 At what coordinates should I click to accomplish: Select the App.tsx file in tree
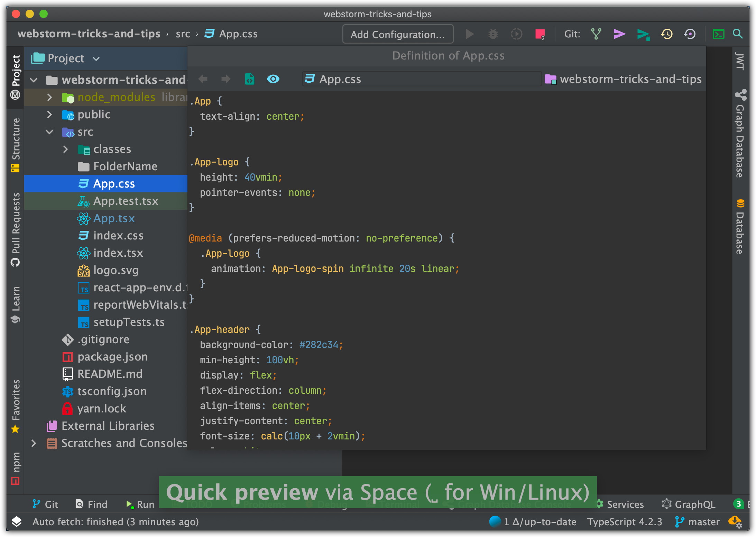pos(114,218)
